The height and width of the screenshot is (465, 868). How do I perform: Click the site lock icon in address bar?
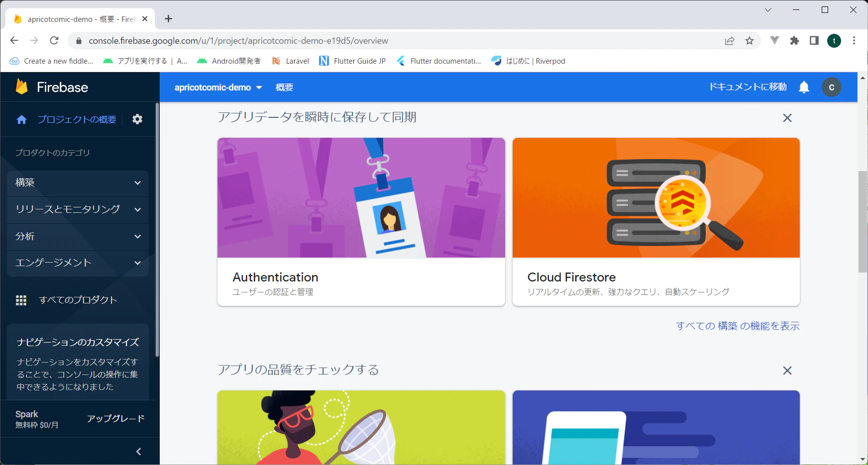(79, 41)
